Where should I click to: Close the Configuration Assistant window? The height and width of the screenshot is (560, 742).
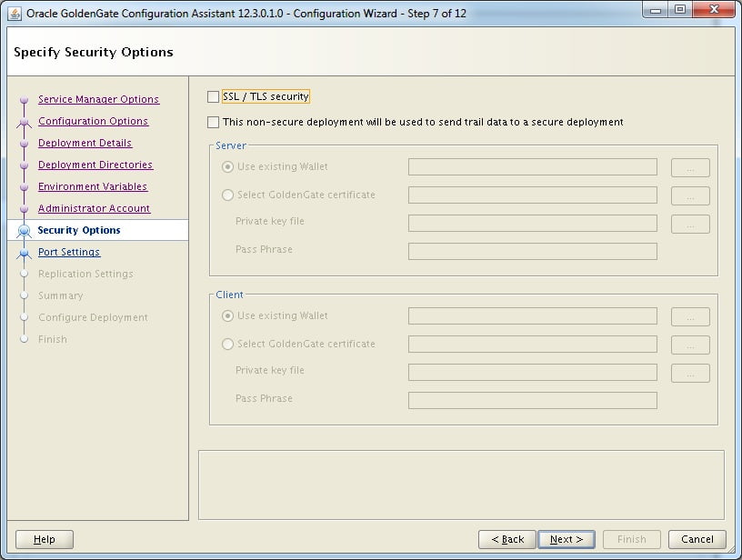point(714,10)
